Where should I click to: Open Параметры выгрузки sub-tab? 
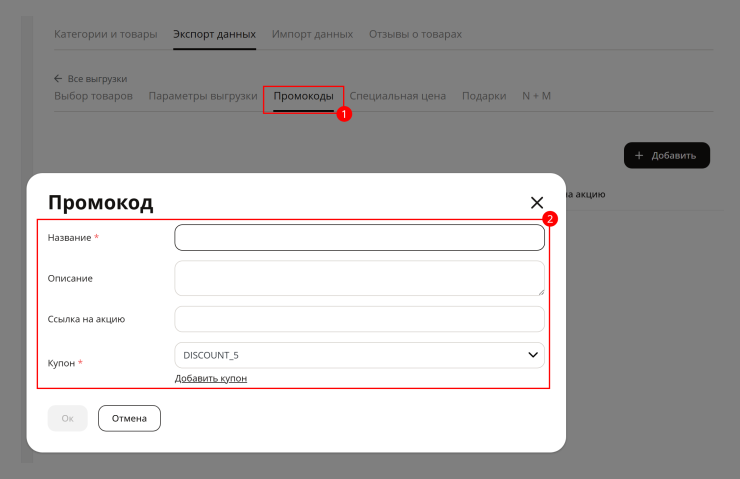[x=203, y=96]
